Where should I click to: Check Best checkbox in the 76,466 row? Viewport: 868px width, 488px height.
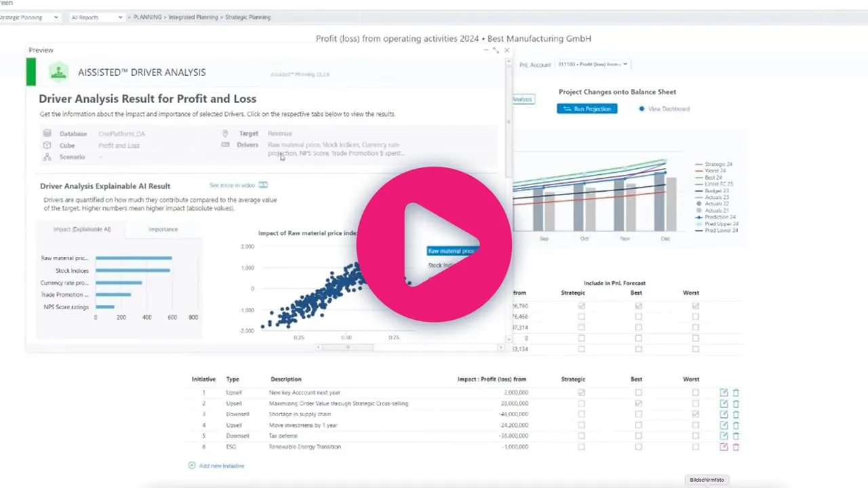coord(638,317)
